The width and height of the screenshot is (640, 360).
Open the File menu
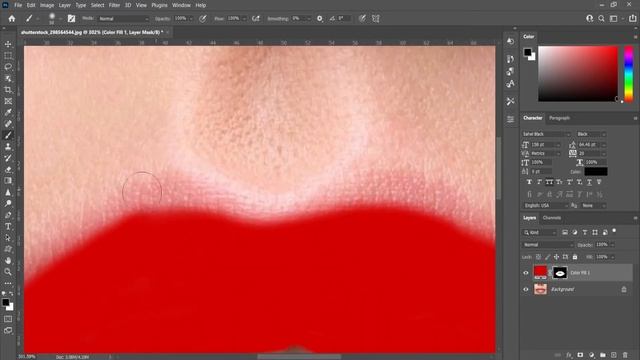pos(18,5)
